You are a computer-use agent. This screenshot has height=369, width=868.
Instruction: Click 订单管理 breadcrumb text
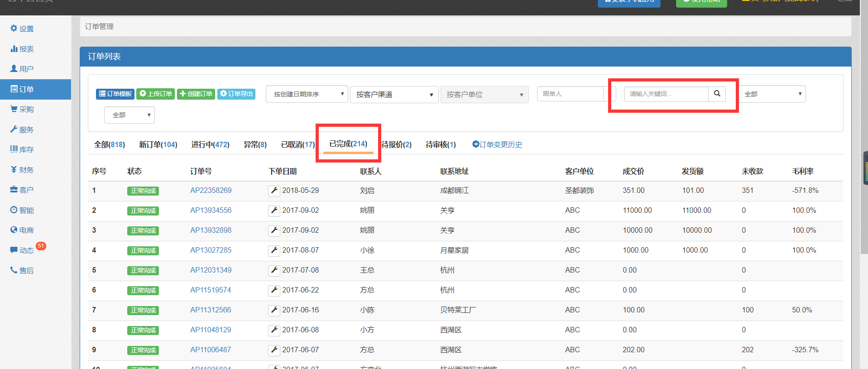(x=99, y=26)
